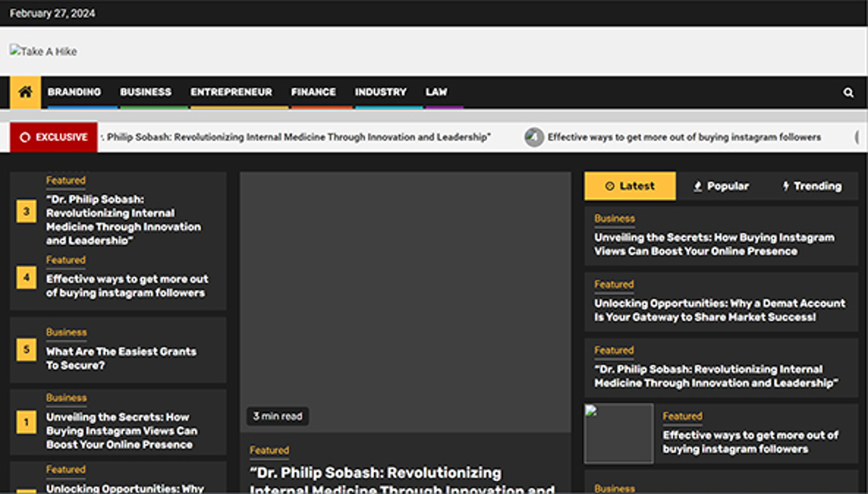The width and height of the screenshot is (868, 494).
Task: Open the search magnifier icon
Action: 848,92
